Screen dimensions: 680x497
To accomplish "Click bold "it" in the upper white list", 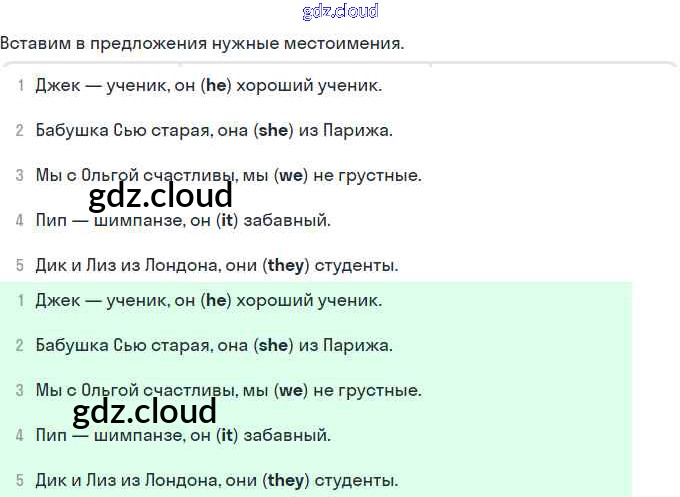I will pos(227,221).
